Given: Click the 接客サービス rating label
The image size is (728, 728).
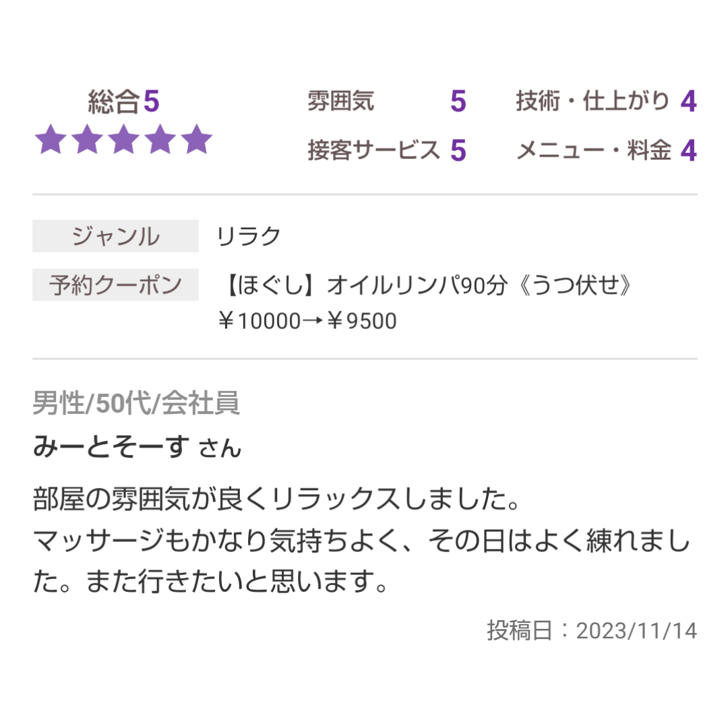Looking at the screenshot, I should pos(373,150).
